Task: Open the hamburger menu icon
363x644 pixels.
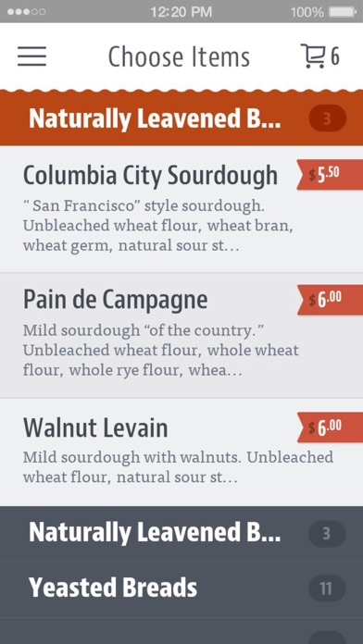Action: [31, 56]
